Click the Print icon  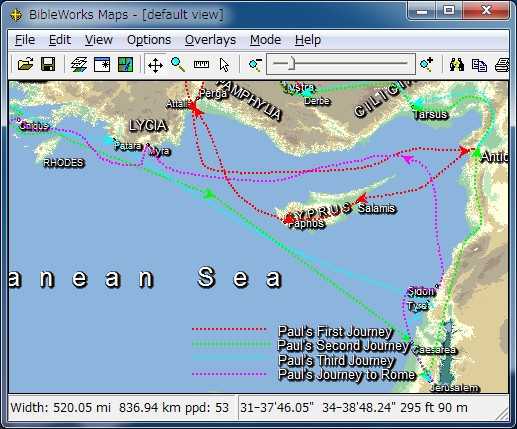tap(502, 65)
